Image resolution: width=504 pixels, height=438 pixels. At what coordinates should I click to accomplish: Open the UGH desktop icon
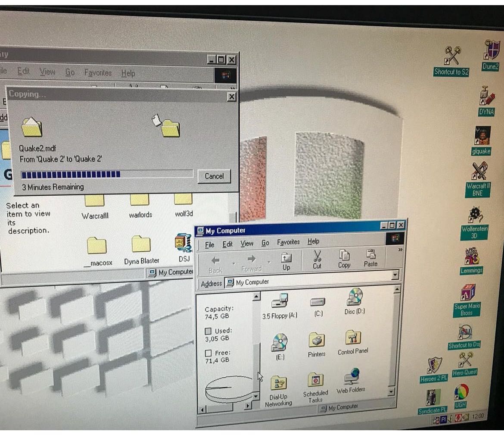pyautogui.click(x=461, y=396)
